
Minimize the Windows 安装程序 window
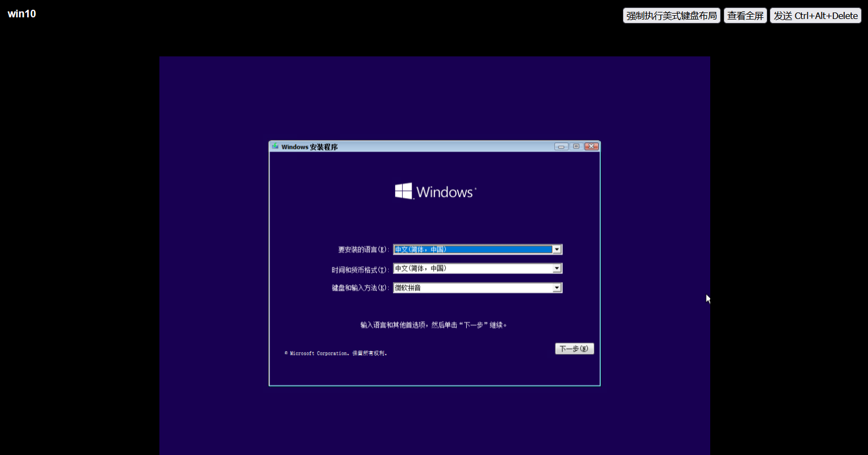click(x=561, y=146)
